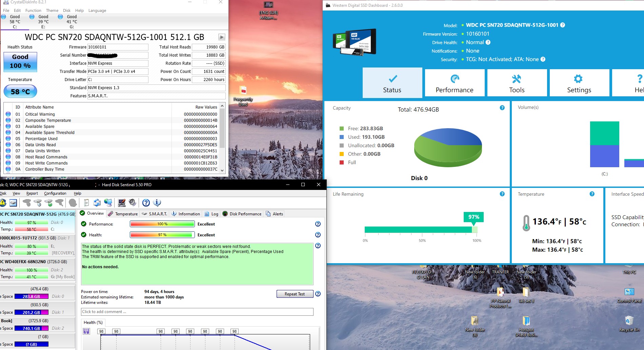
Task: Click the Capacity panel help icon in WD Dashboard
Action: coord(502,108)
